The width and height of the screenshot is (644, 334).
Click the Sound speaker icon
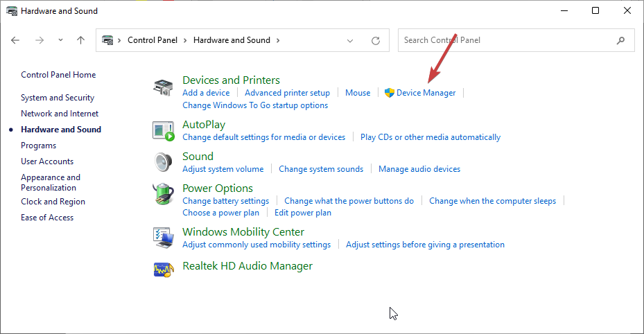pyautogui.click(x=163, y=162)
